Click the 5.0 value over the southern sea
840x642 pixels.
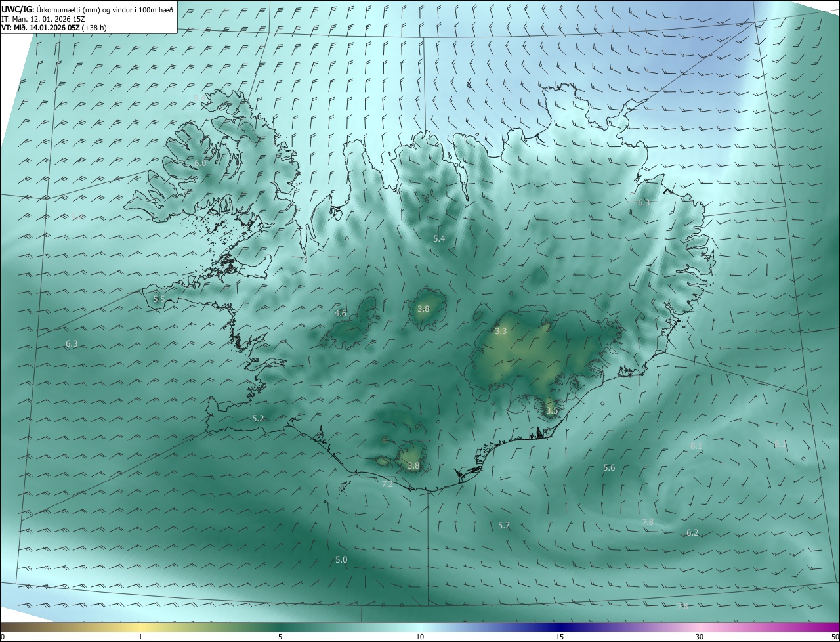(x=341, y=559)
